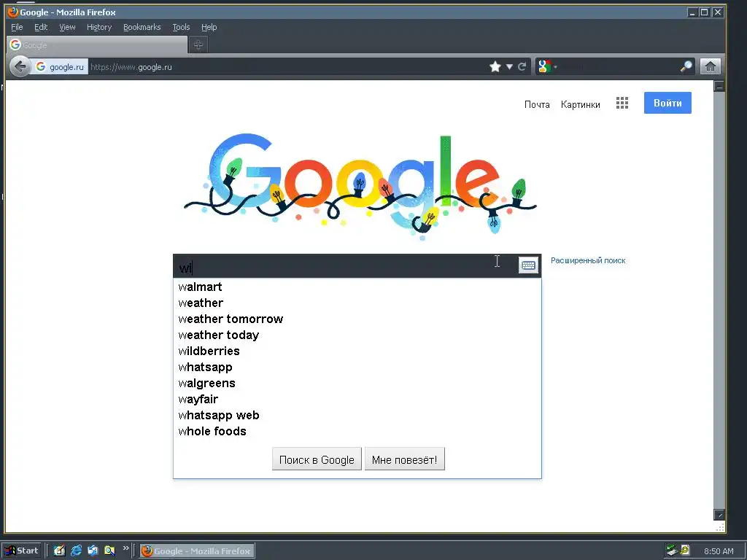Open the on-screen keyboard icon in search box
This screenshot has width=747, height=560.
pos(528,265)
